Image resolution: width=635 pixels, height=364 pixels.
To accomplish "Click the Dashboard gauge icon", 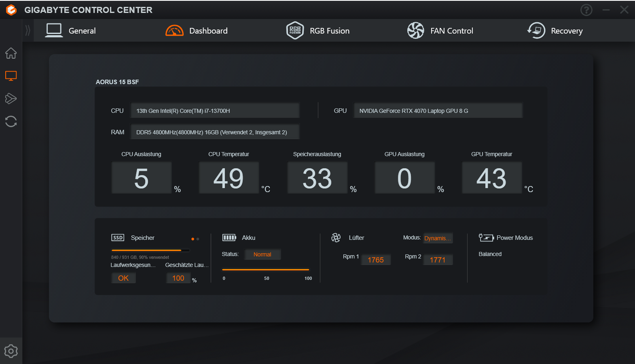I will click(175, 31).
